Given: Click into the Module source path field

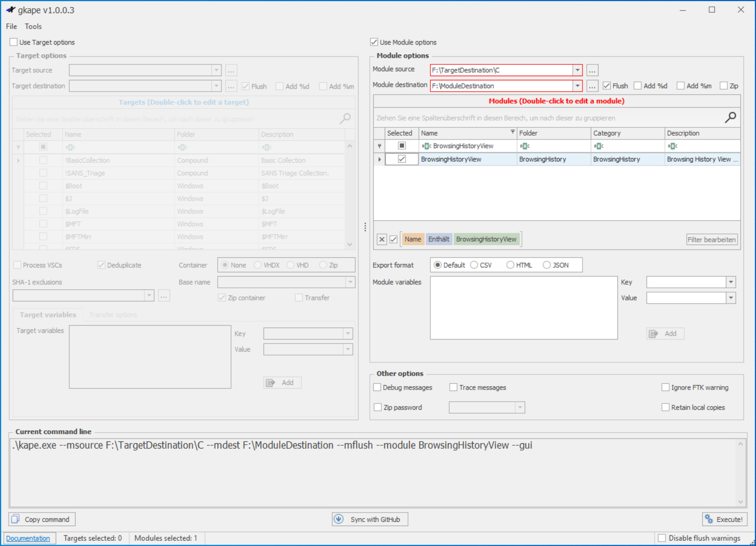Looking at the screenshot, I should 502,70.
